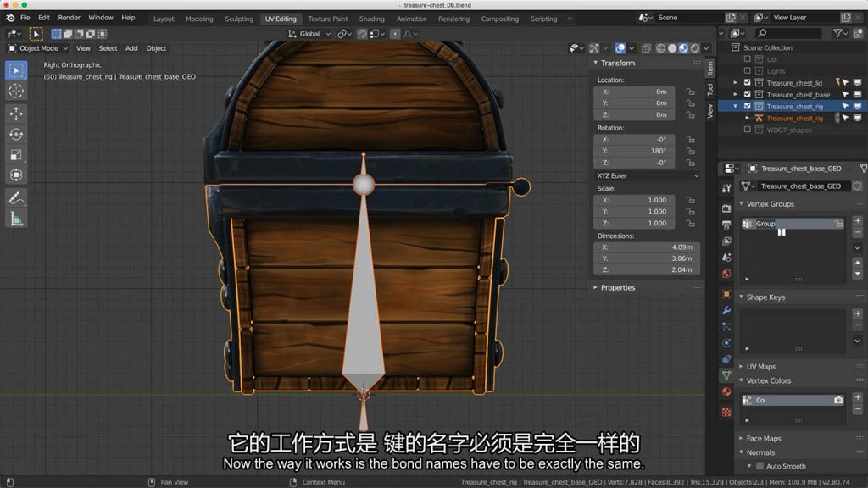Switch to solid viewport shading
This screenshot has width=868, height=488.
672,48
